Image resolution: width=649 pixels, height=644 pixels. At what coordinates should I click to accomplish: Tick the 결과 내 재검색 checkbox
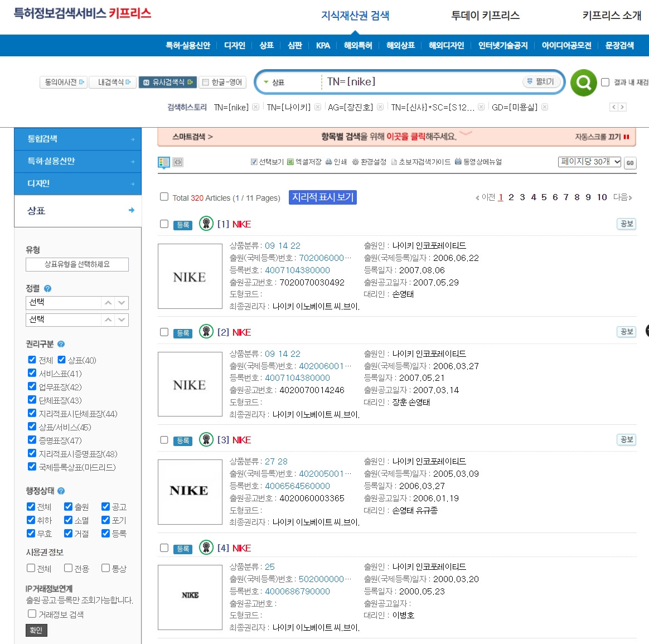click(x=605, y=83)
